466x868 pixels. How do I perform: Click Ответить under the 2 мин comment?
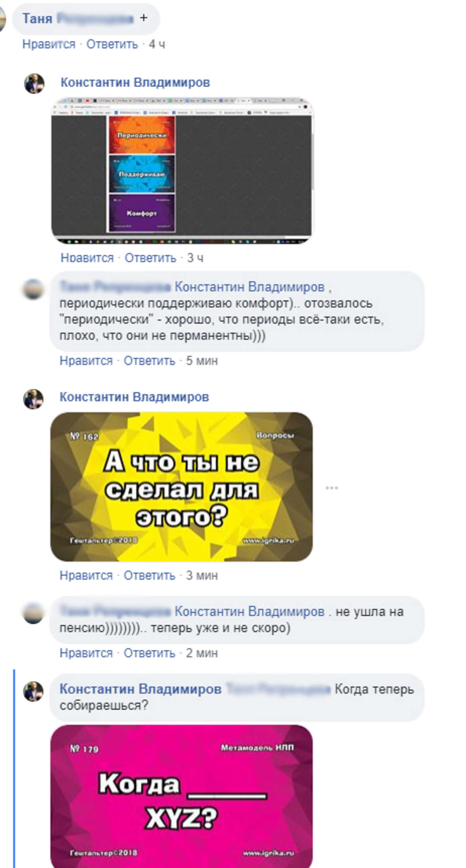click(x=150, y=653)
